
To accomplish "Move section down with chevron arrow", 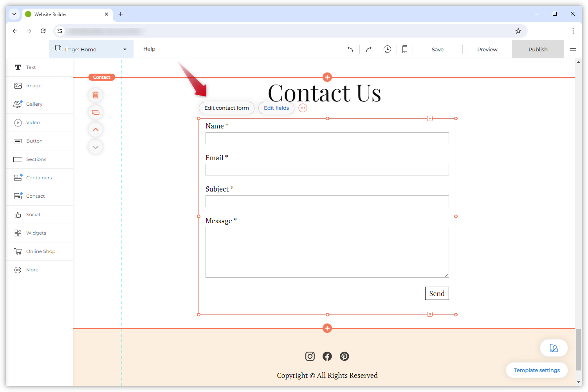I will (96, 147).
